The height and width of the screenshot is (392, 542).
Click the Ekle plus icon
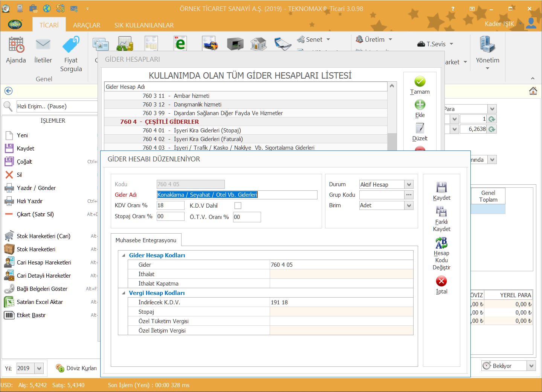420,105
